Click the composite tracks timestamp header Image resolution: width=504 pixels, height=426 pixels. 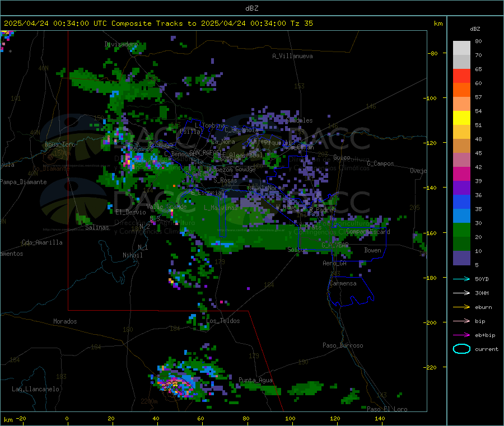pyautogui.click(x=158, y=24)
